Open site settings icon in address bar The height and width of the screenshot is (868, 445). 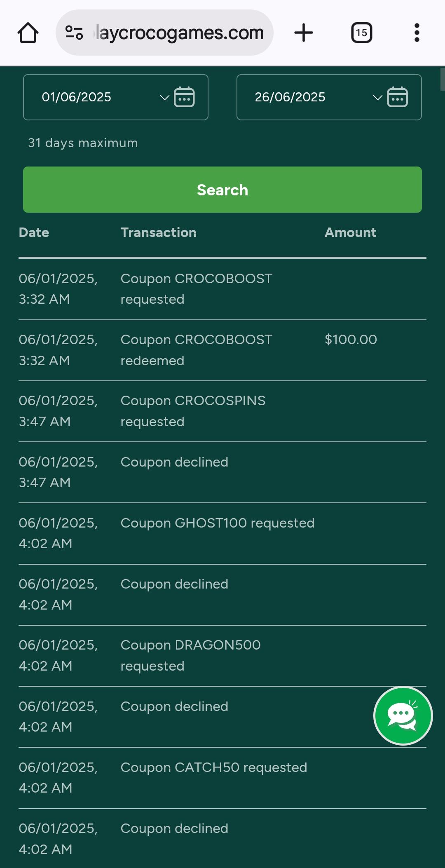[x=74, y=33]
